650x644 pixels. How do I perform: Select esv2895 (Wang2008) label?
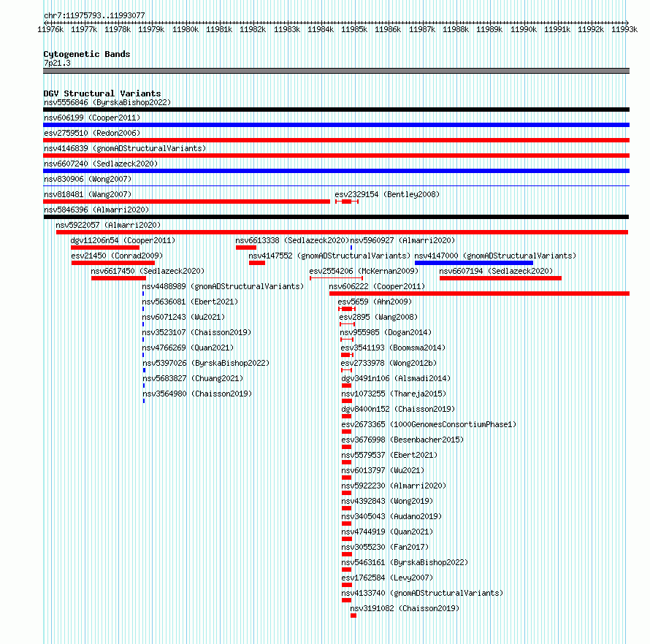pyautogui.click(x=378, y=317)
